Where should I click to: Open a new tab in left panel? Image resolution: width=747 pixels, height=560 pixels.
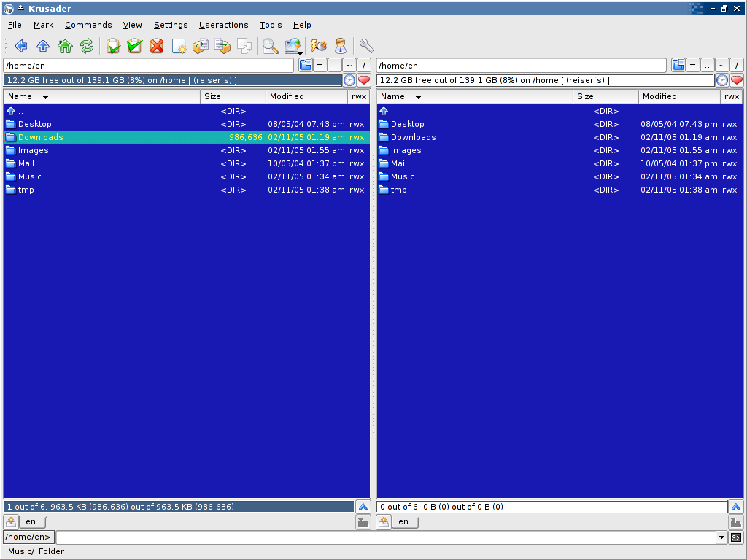coord(11,522)
